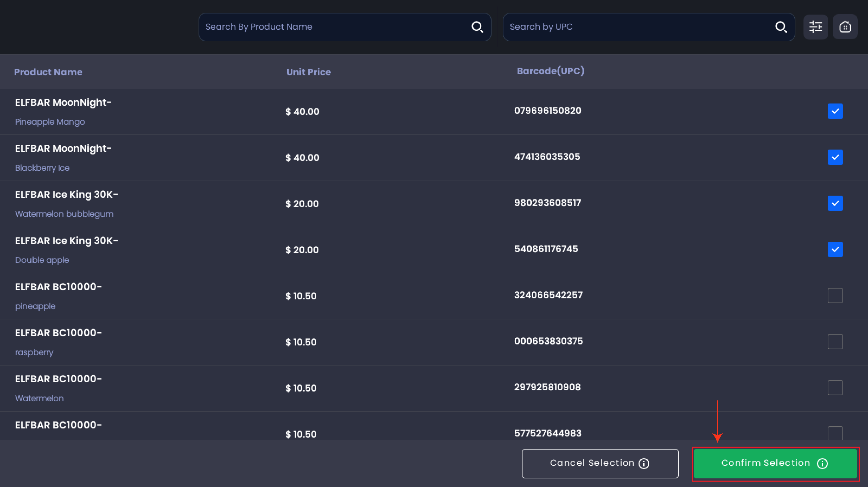This screenshot has width=868, height=487.
Task: Click ELFBAR Ice King 30K in Watermelon bubblegum row
Action: pyautogui.click(x=67, y=195)
